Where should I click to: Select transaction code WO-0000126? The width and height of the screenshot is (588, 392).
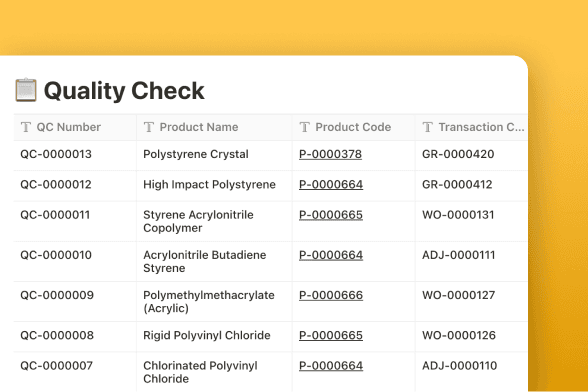[459, 335]
